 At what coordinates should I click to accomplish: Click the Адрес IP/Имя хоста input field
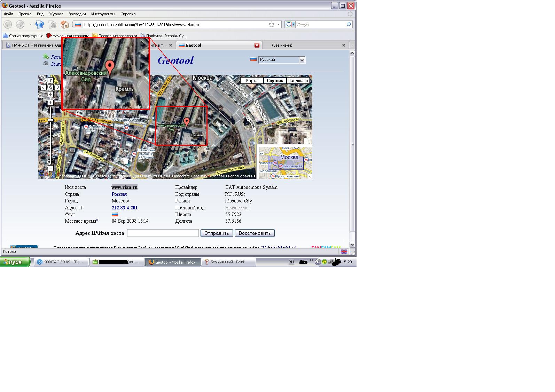(x=163, y=233)
